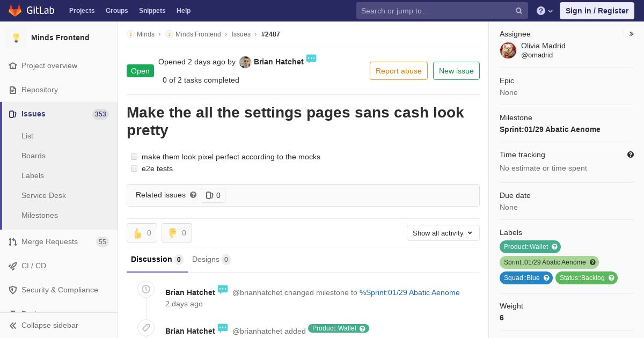Screen dimensions: 644x338
Task: Open Milestones in the Issues submenu
Action: click(x=40, y=215)
